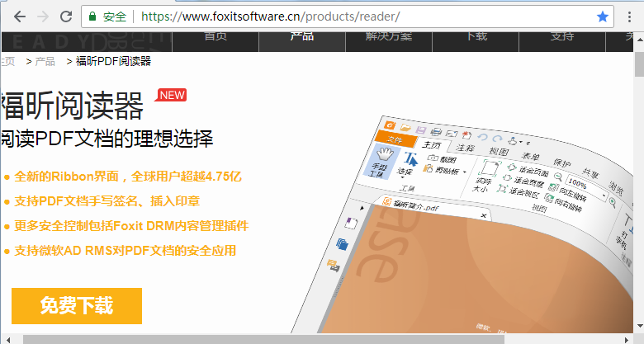
Task: Click the 福昕阅读器 headline
Action: pyautogui.click(x=73, y=106)
